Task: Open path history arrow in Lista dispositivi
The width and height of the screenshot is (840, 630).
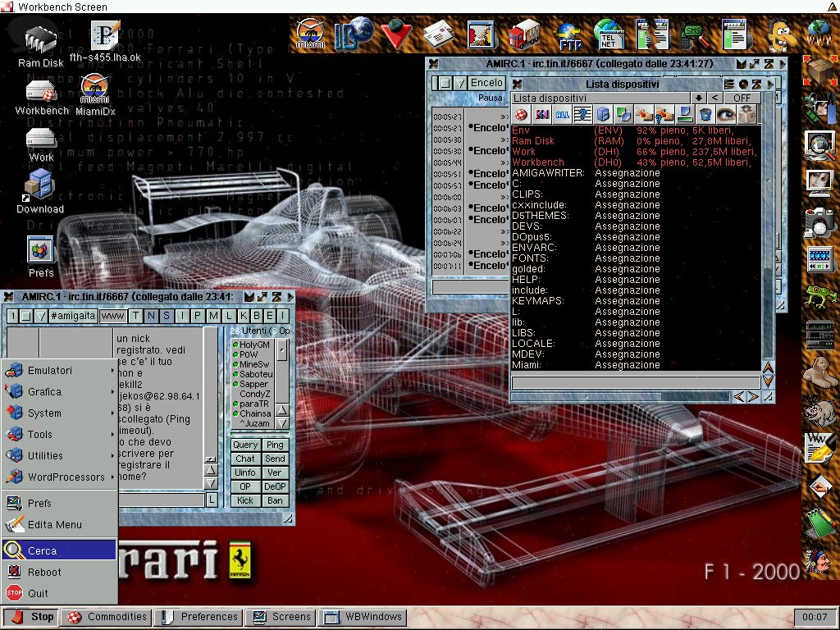Action: 698,98
